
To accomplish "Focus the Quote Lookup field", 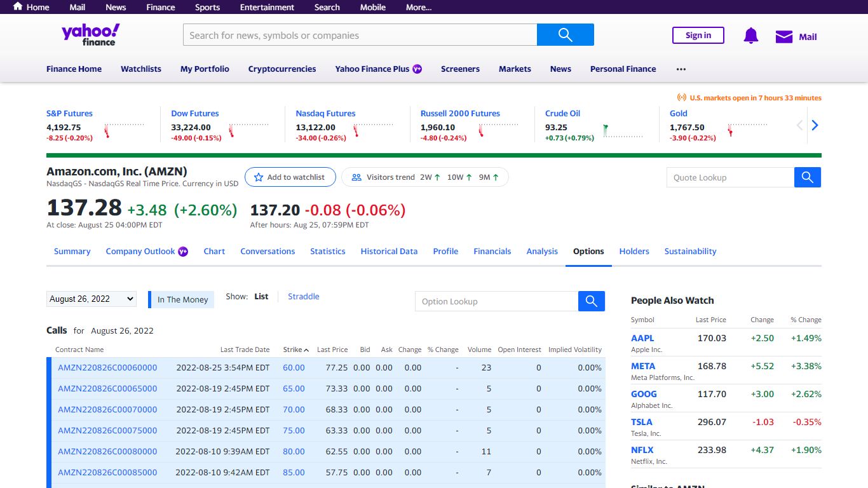I will click(x=730, y=177).
